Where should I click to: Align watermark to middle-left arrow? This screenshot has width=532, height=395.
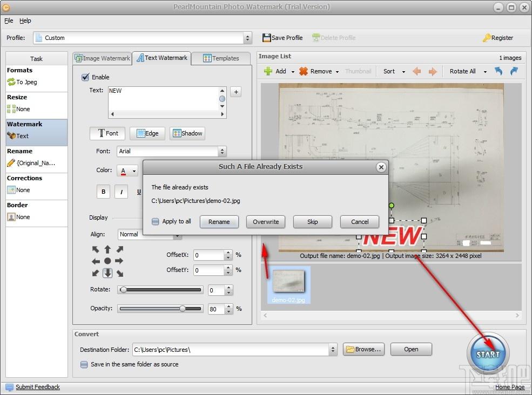pos(96,261)
